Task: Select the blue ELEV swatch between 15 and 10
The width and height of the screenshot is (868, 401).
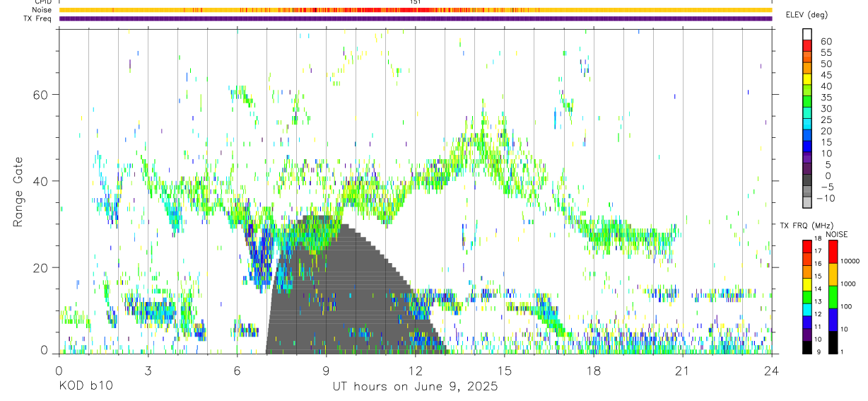Action: pyautogui.click(x=807, y=148)
